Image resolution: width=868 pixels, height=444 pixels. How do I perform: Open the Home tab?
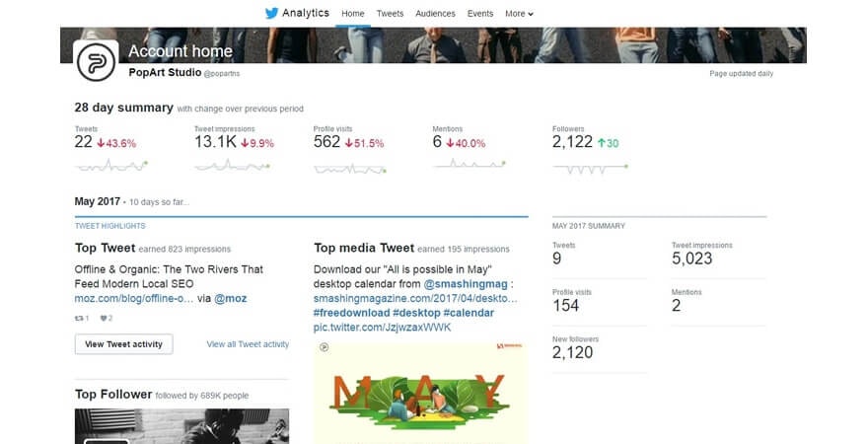[x=352, y=14]
